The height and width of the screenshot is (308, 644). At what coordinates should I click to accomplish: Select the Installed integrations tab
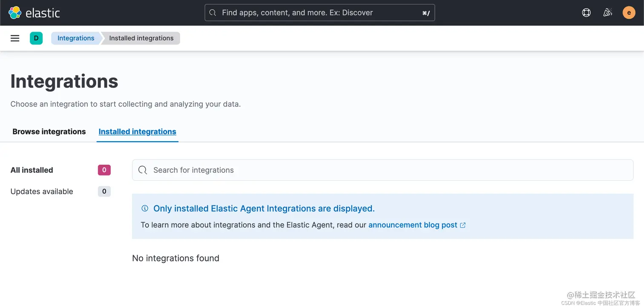point(137,132)
